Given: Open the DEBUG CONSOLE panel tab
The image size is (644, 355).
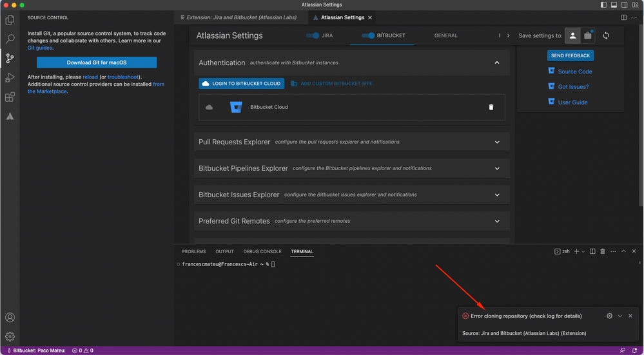Looking at the screenshot, I should pos(262,251).
